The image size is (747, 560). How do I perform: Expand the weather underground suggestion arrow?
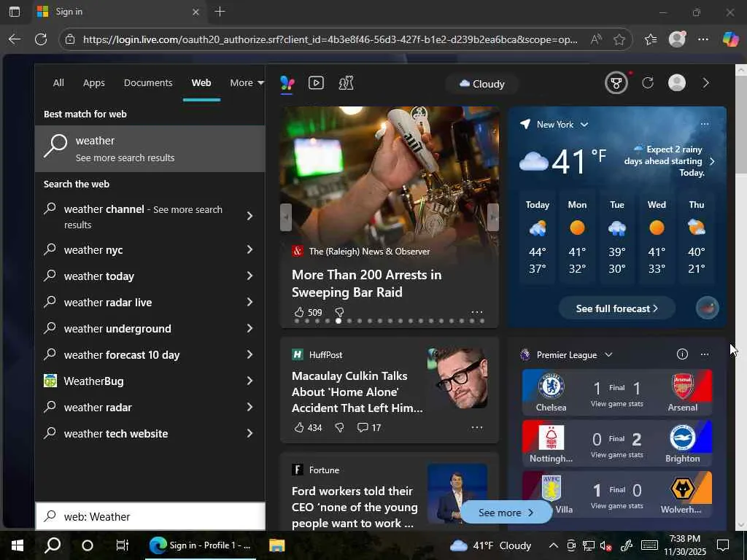coord(249,328)
